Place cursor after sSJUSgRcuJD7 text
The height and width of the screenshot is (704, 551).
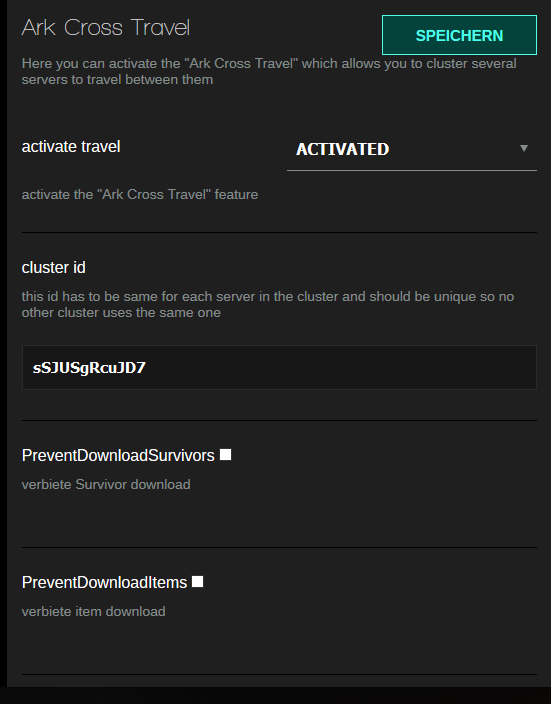coord(147,368)
